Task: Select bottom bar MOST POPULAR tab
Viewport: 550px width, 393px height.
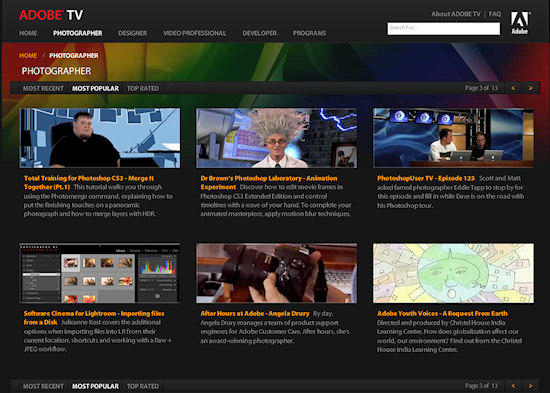Action: pos(95,386)
